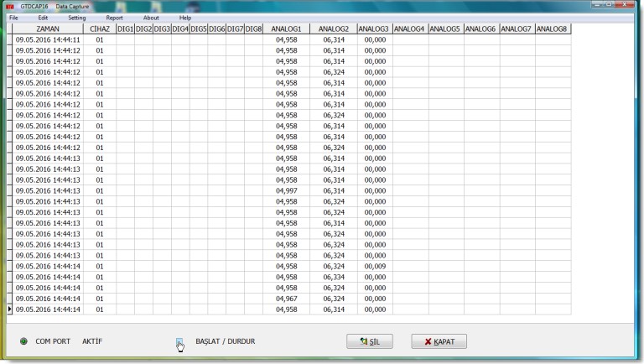The image size is (644, 364).
Task: Click the DIG8 column header
Action: pos(253,29)
